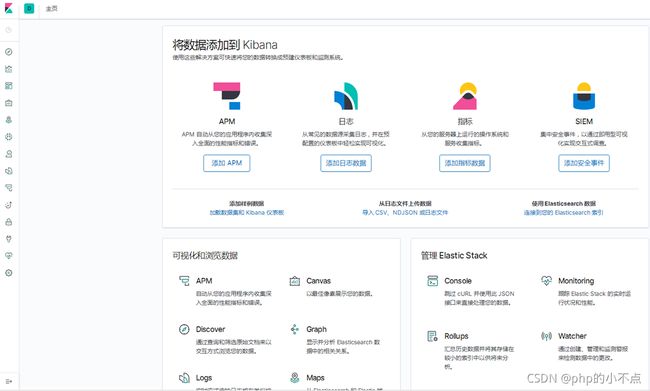The height and width of the screenshot is (391, 650).
Task: Open the Watcher entry title
Action: point(572,336)
